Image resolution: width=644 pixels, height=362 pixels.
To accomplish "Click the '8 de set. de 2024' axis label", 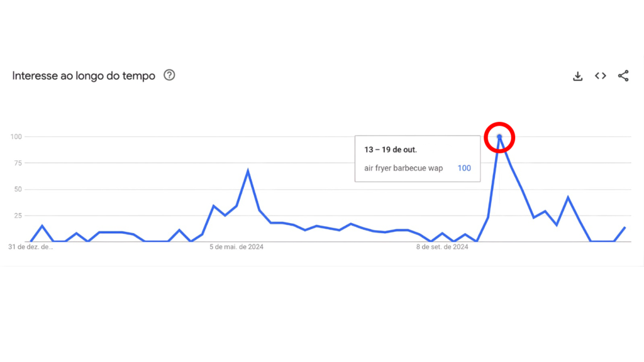I will 442,247.
